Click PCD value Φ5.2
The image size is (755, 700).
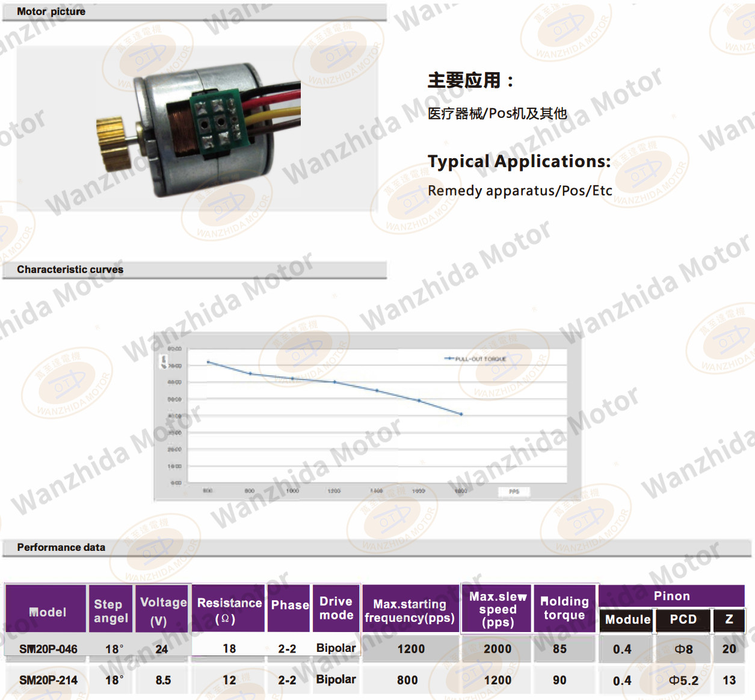(x=683, y=681)
